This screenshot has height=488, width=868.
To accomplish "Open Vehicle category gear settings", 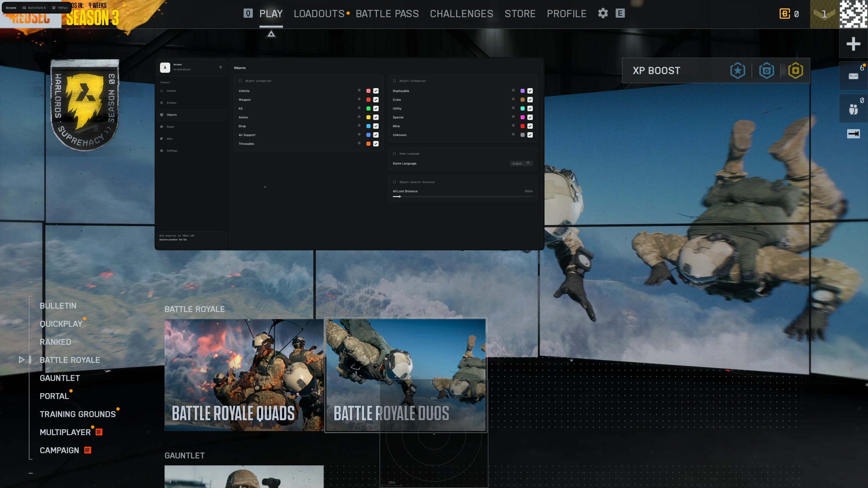I will coord(359,90).
